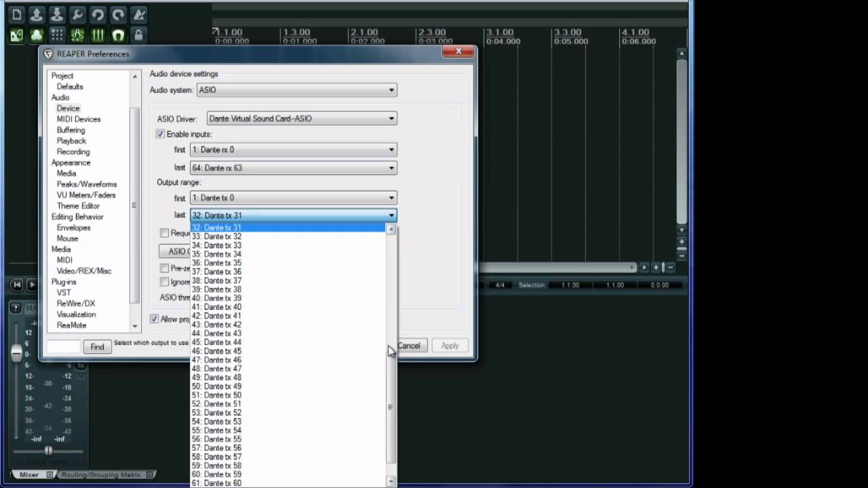Screen dimensions: 868x488
Task: Click the Redo toolbar icon
Action: pyautogui.click(x=118, y=14)
